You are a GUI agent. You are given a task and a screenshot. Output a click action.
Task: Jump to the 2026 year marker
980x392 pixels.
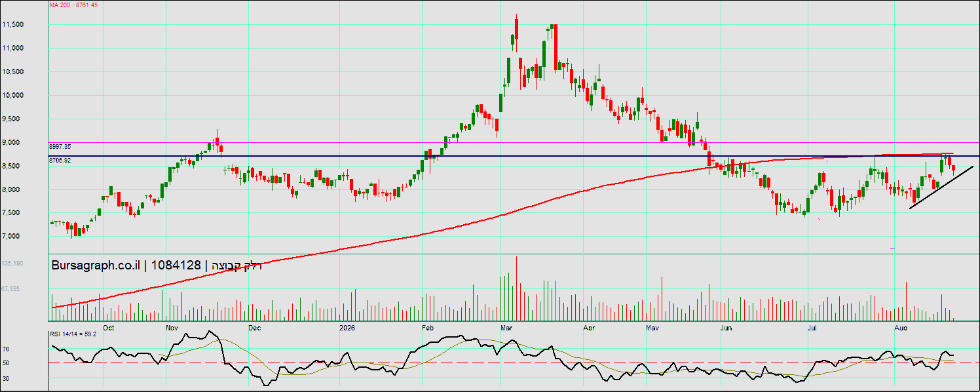[347, 327]
